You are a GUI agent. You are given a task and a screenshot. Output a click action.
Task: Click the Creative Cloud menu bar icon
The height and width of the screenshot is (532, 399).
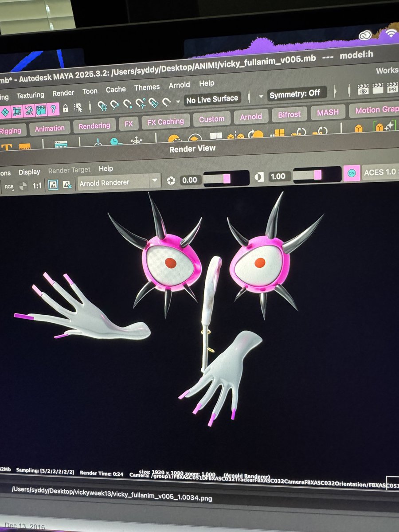365,36
